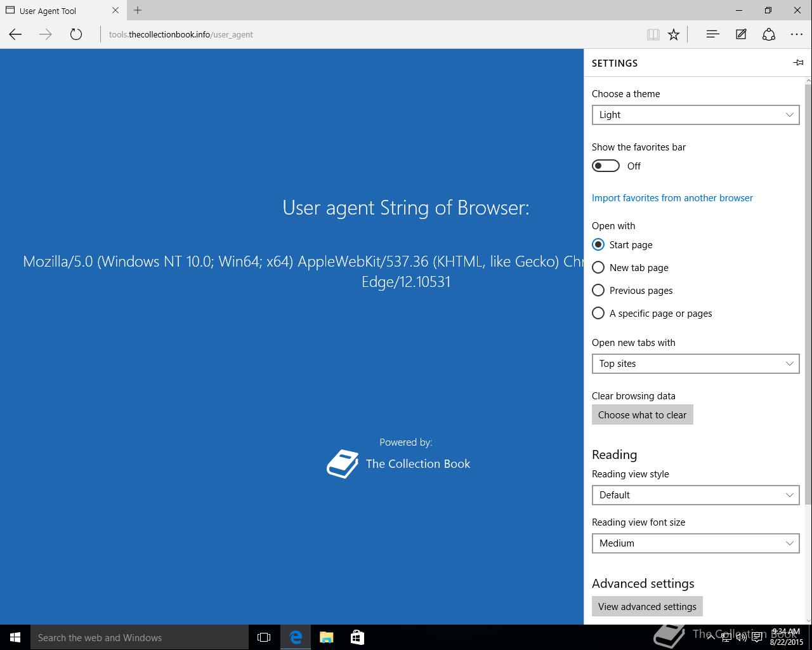Open the Choose a theme dropdown
This screenshot has height=650, width=812.
[695, 115]
